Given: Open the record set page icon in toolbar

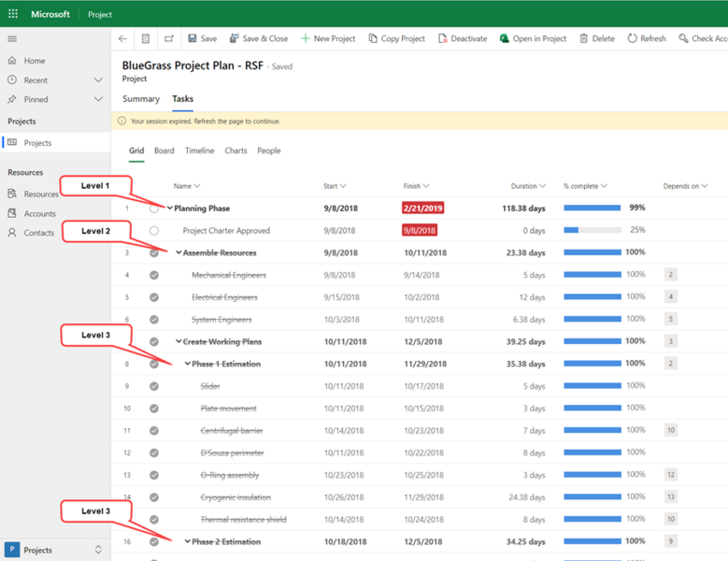Looking at the screenshot, I should [146, 38].
